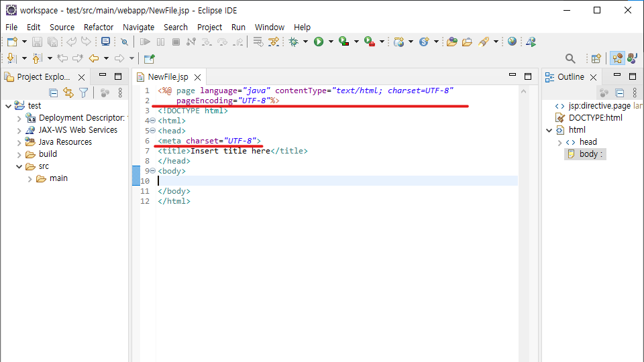Collapse the test project node
The height and width of the screenshot is (362, 644).
(8, 106)
